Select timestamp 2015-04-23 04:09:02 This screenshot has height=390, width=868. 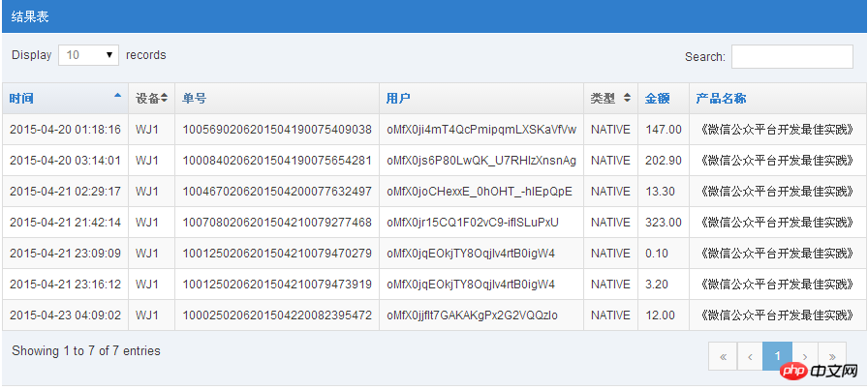65,315
